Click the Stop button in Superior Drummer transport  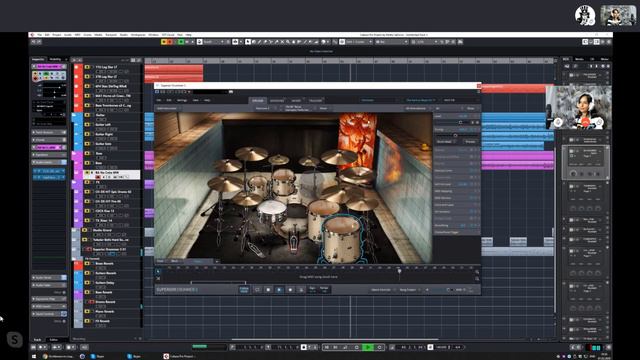tap(268, 289)
